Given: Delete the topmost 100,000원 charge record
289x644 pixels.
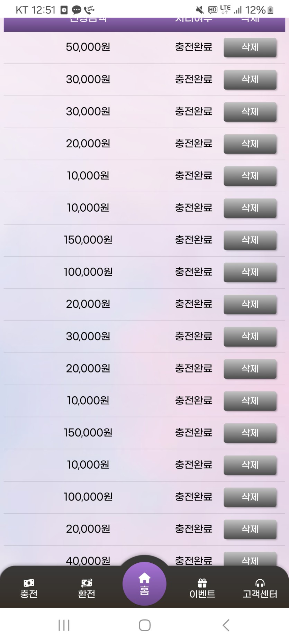Looking at the screenshot, I should coord(250,272).
